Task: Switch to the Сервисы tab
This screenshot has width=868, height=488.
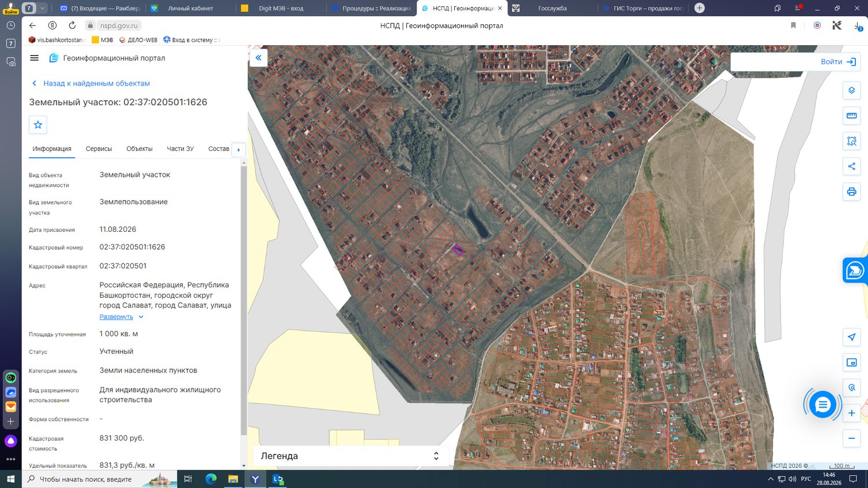Action: (99, 149)
